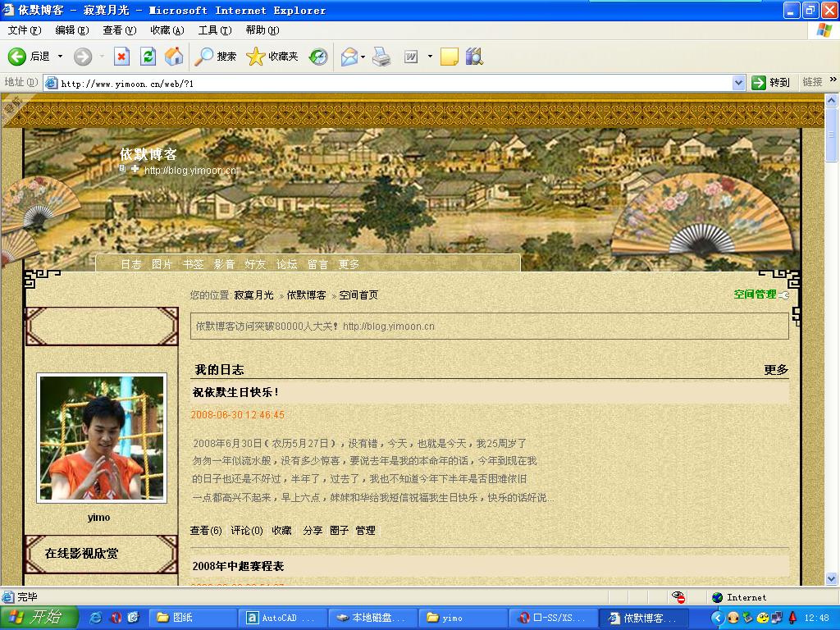Open the Forward button history dropdown arrow
Image resolution: width=840 pixels, height=630 pixels.
101,57
